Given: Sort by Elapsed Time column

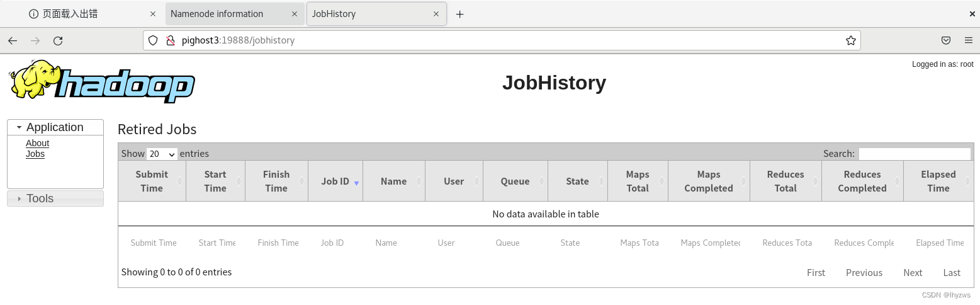Looking at the screenshot, I should (x=938, y=181).
